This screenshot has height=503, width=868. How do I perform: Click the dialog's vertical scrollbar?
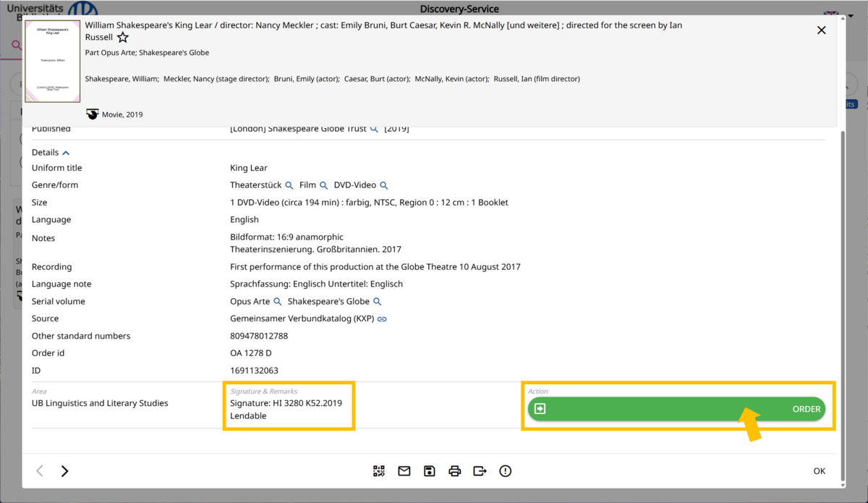click(x=842, y=304)
